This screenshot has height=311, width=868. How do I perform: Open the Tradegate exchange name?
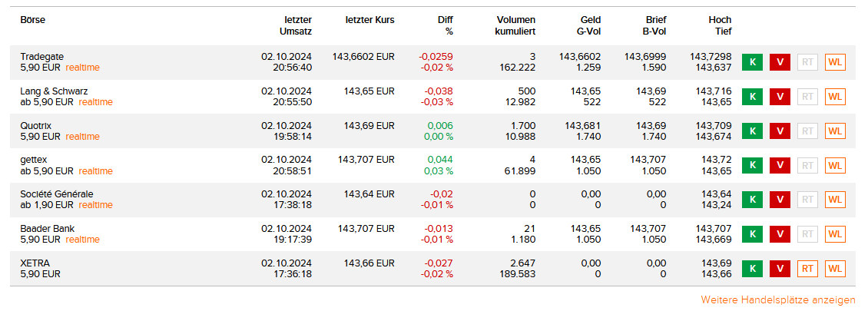42,57
